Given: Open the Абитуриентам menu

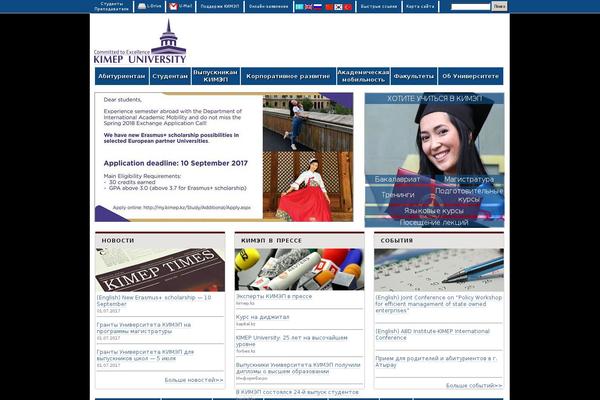Looking at the screenshot, I should 122,76.
